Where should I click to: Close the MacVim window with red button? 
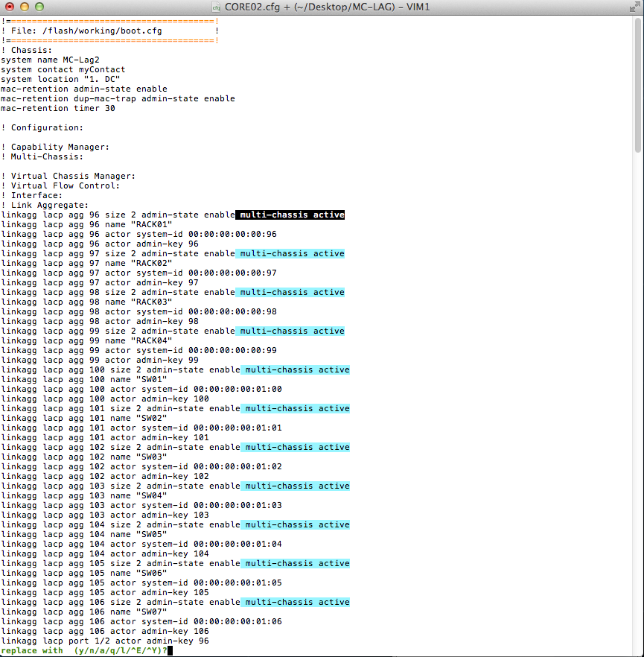click(10, 7)
